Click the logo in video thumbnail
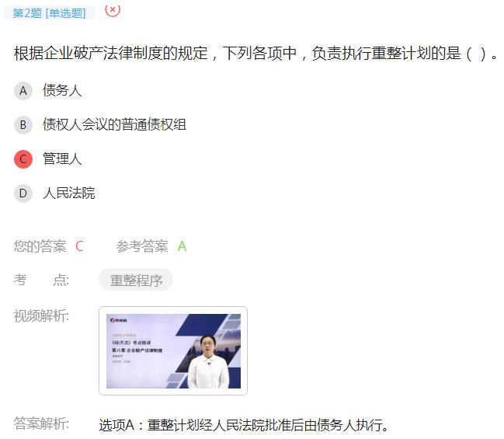Viewport: 504px width, 439px height. coord(119,320)
